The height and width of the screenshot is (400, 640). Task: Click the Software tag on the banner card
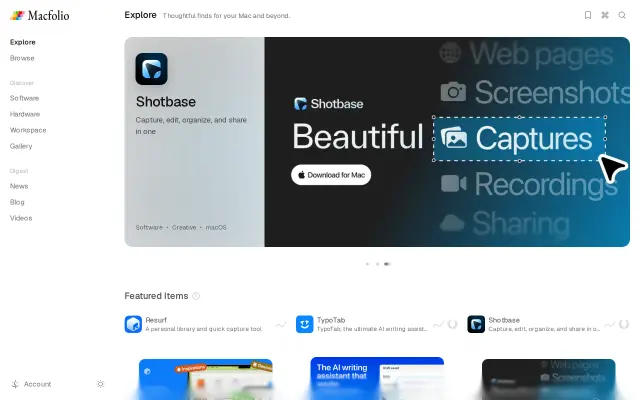point(149,227)
